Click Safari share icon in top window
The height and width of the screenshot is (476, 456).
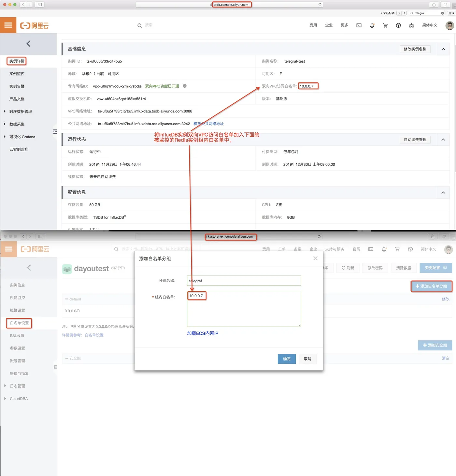click(x=434, y=5)
